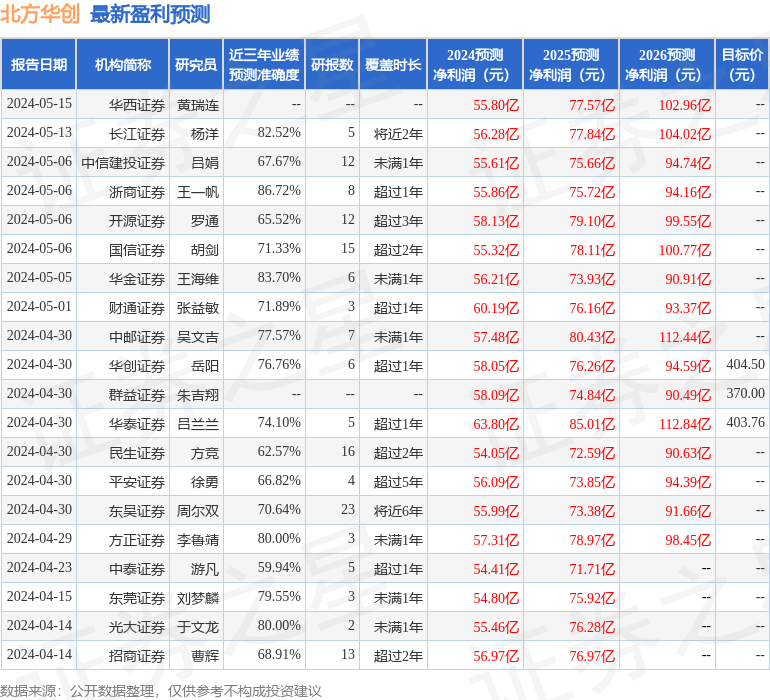Screen dimensions: 770x700
Task: Click analyst name 周尔双
Action: tap(197, 510)
